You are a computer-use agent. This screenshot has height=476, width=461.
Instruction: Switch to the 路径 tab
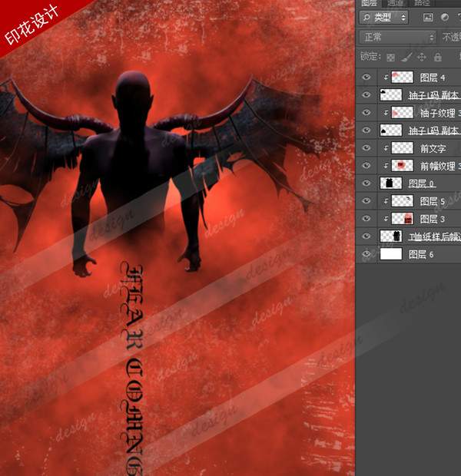point(422,3)
